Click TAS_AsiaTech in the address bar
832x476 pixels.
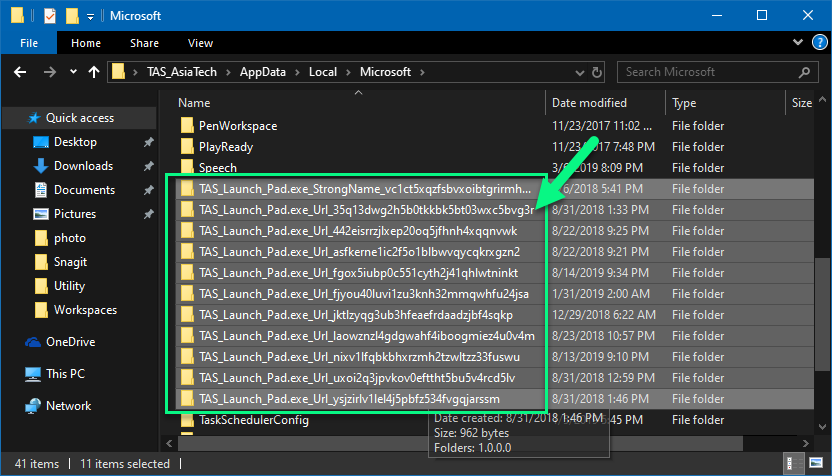click(181, 72)
